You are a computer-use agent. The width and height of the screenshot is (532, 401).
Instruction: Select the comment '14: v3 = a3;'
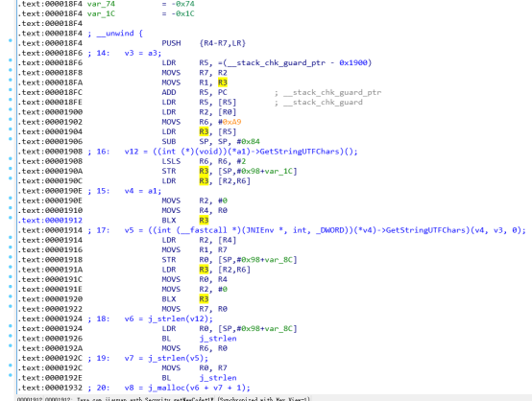click(125, 53)
